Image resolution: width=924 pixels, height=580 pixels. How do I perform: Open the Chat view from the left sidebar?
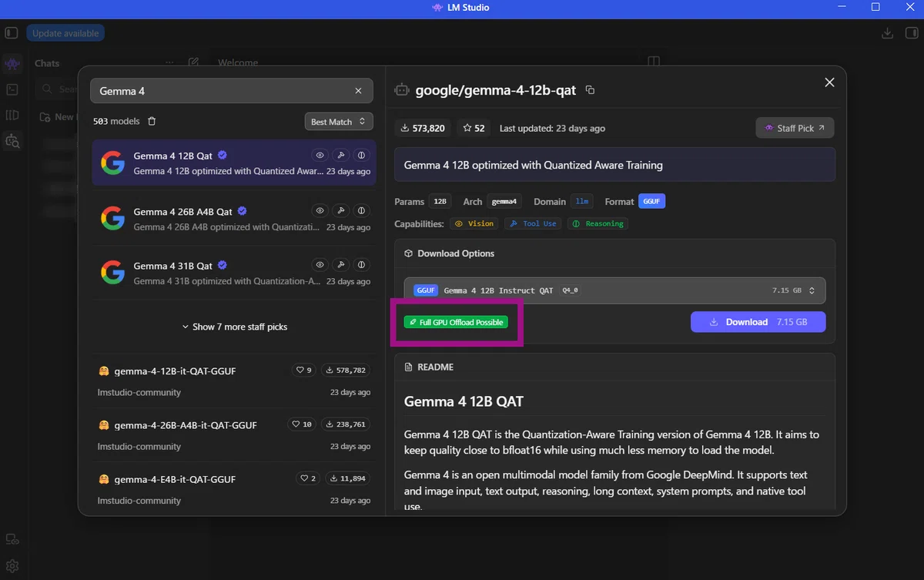[x=12, y=64]
